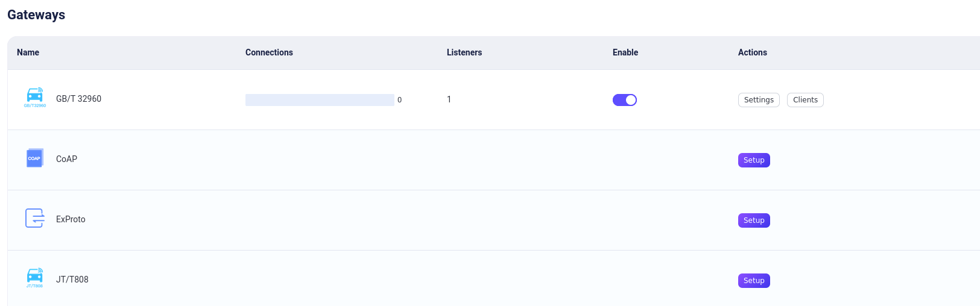
Task: Select the CoAP gateway name text
Action: click(x=66, y=159)
